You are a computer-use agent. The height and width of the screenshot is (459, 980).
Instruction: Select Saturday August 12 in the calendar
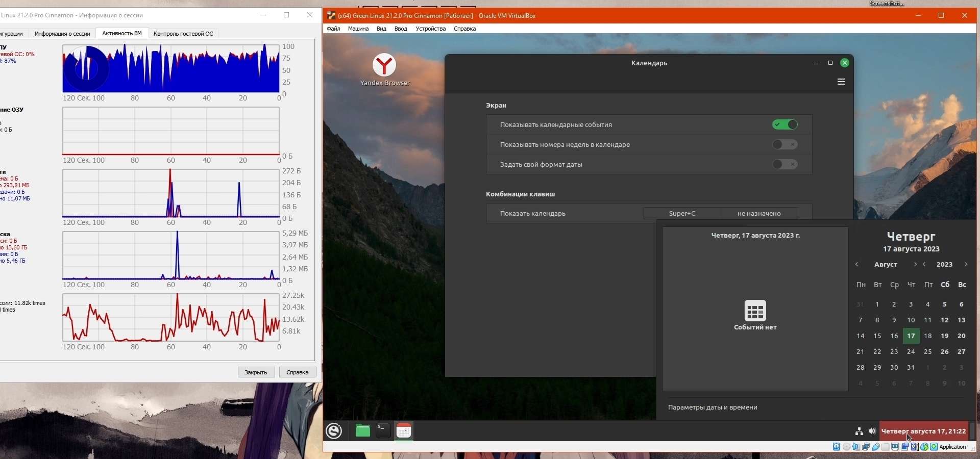point(945,320)
